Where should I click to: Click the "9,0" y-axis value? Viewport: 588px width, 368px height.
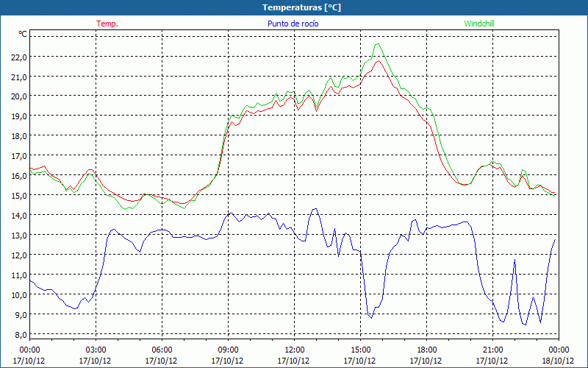(x=21, y=315)
